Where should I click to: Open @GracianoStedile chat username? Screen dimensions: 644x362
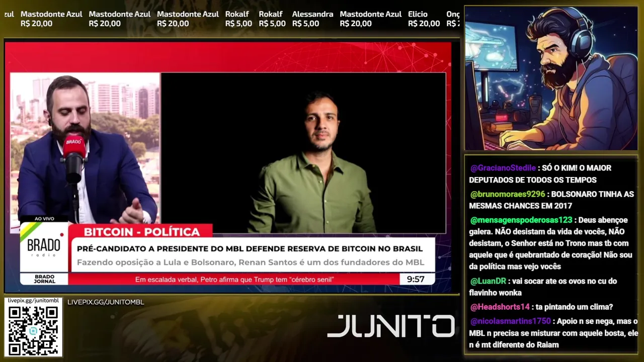tap(503, 168)
